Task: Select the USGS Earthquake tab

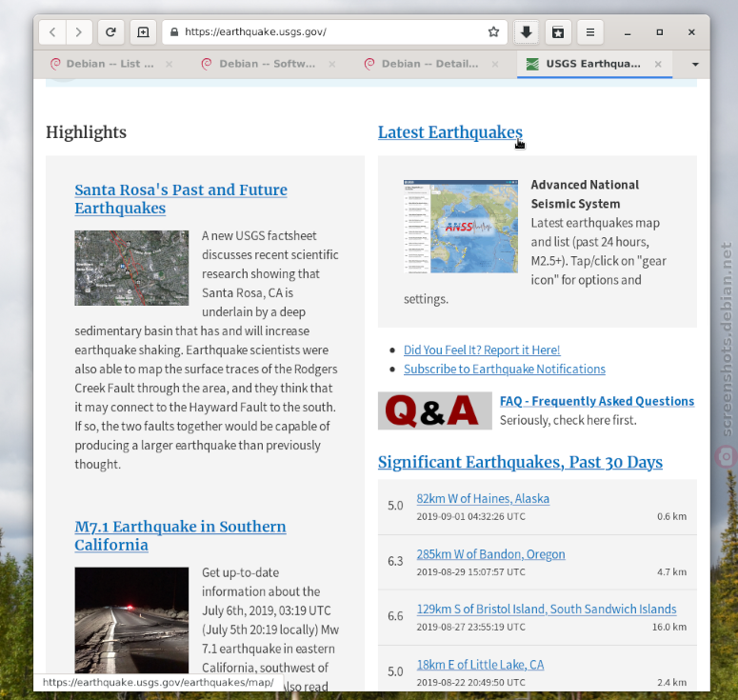Action: click(x=592, y=64)
